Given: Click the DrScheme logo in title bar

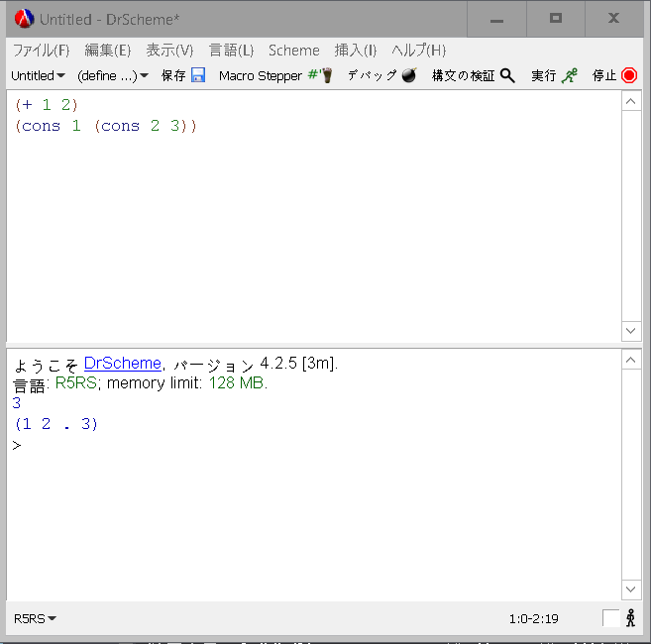Looking at the screenshot, I should [24, 19].
